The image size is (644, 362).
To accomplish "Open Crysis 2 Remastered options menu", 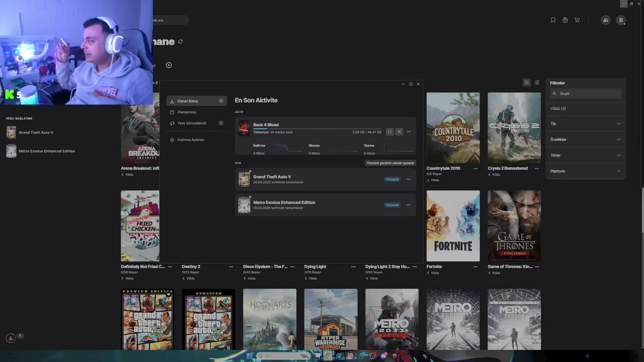I will click(x=537, y=168).
